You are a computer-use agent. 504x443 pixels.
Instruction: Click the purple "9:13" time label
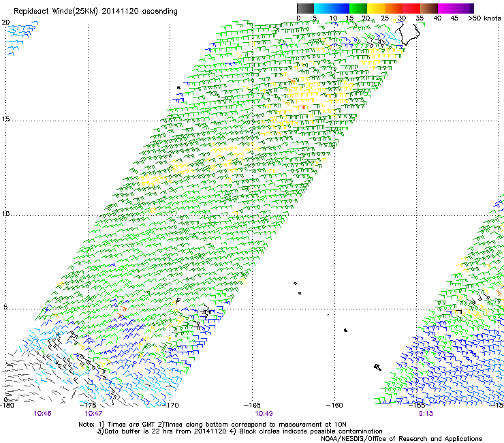coord(426,414)
